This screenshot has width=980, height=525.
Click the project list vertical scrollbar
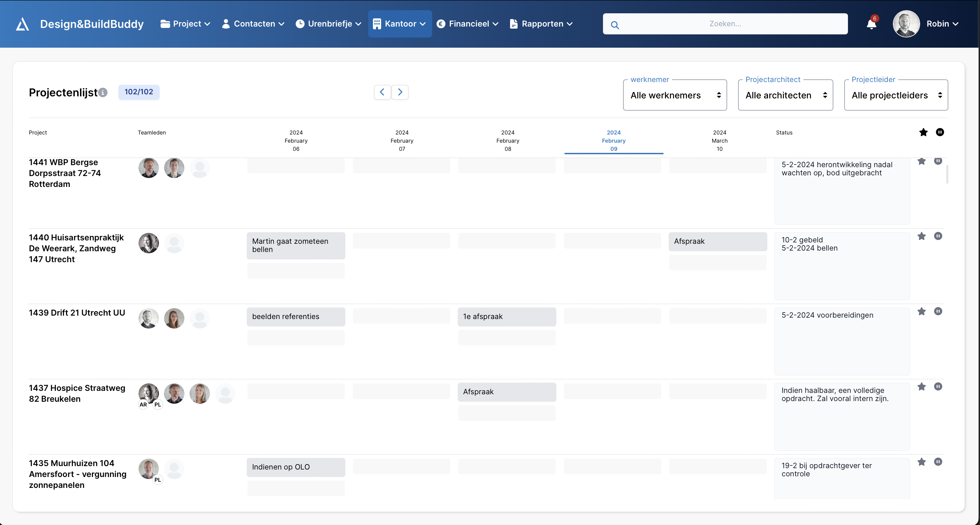[947, 174]
